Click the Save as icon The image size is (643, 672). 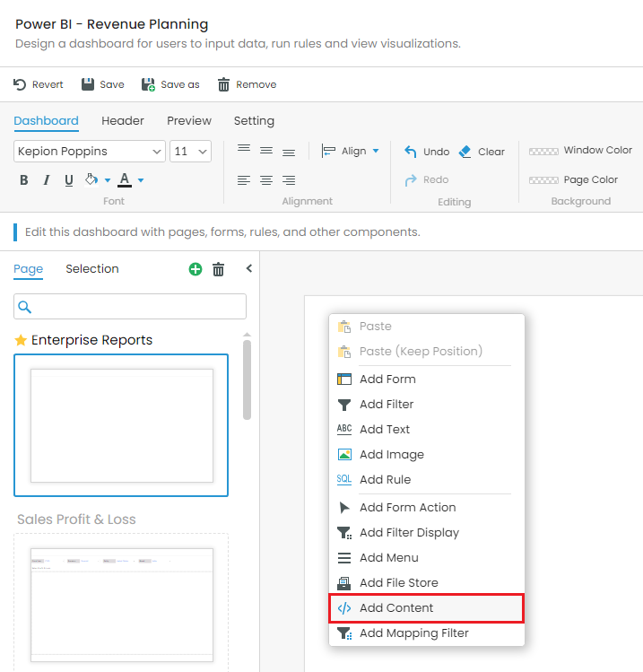[148, 84]
